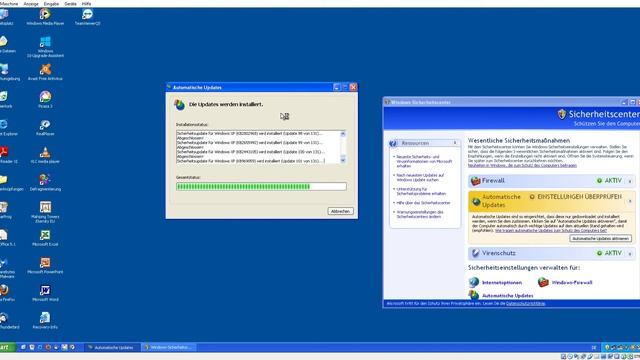Open the Datenschutzrichtlinie link
Viewport: 640px width, 360px height.
click(x=525, y=304)
